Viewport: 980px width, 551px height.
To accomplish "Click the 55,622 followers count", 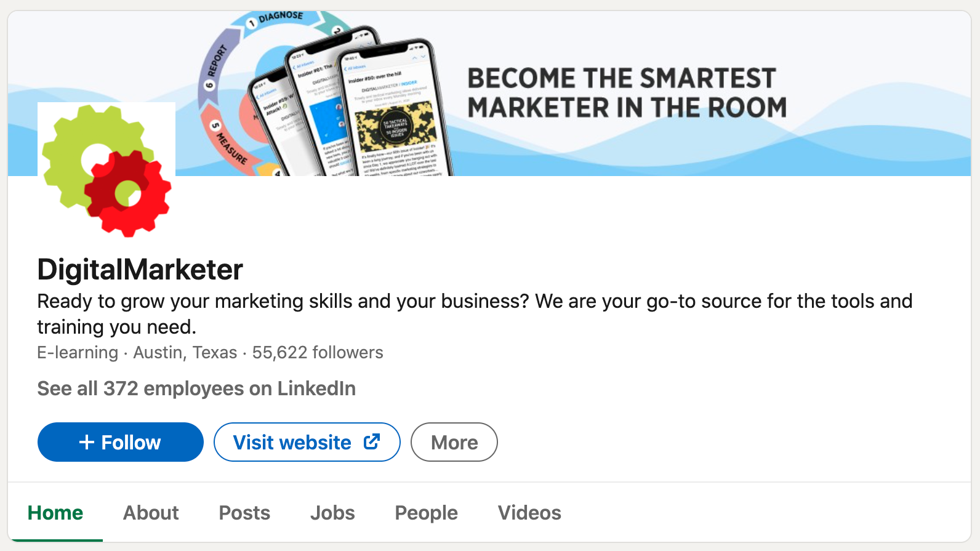I will coord(318,353).
